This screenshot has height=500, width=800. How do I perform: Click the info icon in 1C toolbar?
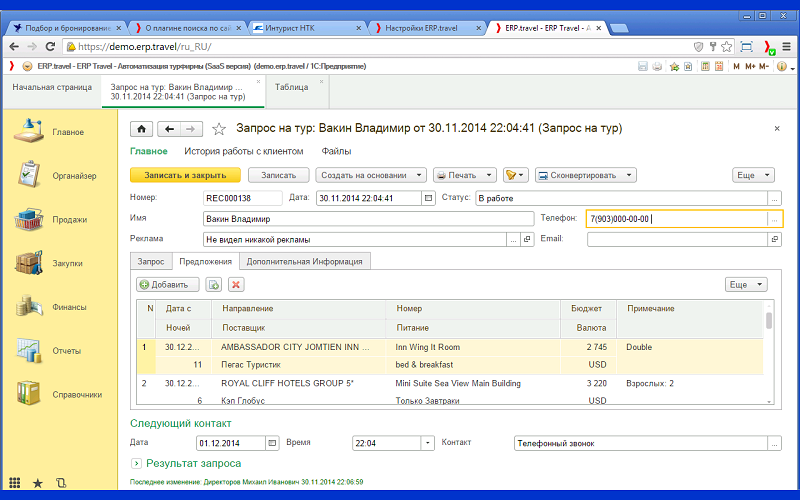coord(782,66)
